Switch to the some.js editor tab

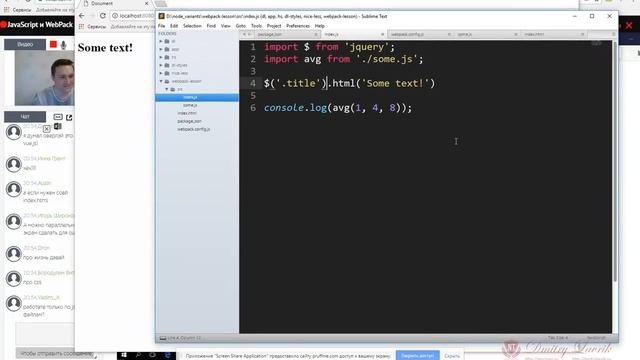[486, 34]
